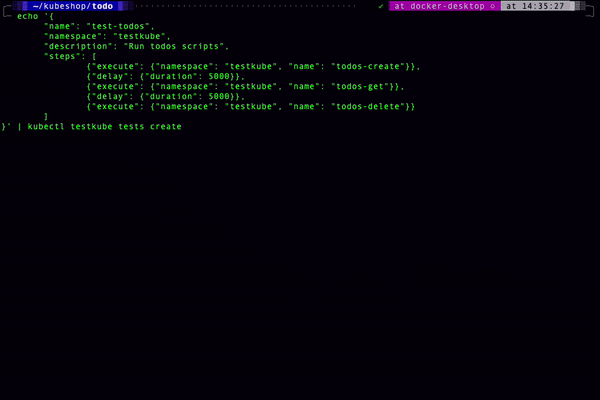Click the 'at docker-desktop' prompt segment

pyautogui.click(x=439, y=6)
